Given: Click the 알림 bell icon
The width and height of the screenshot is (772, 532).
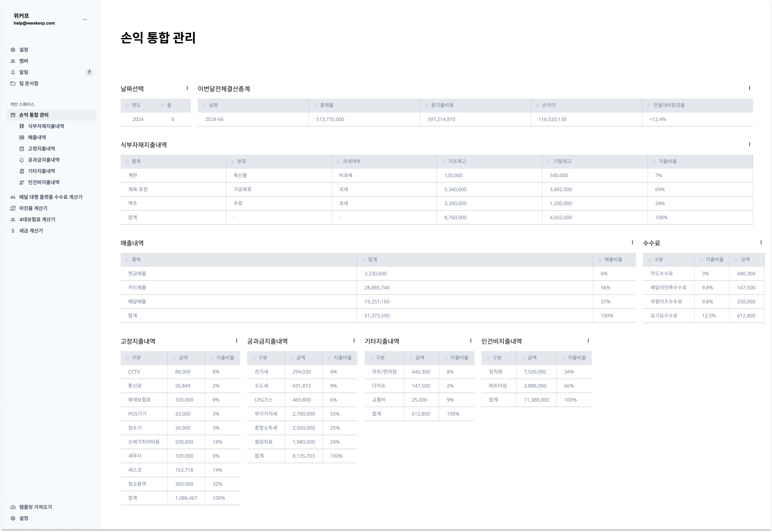Looking at the screenshot, I should pos(13,72).
